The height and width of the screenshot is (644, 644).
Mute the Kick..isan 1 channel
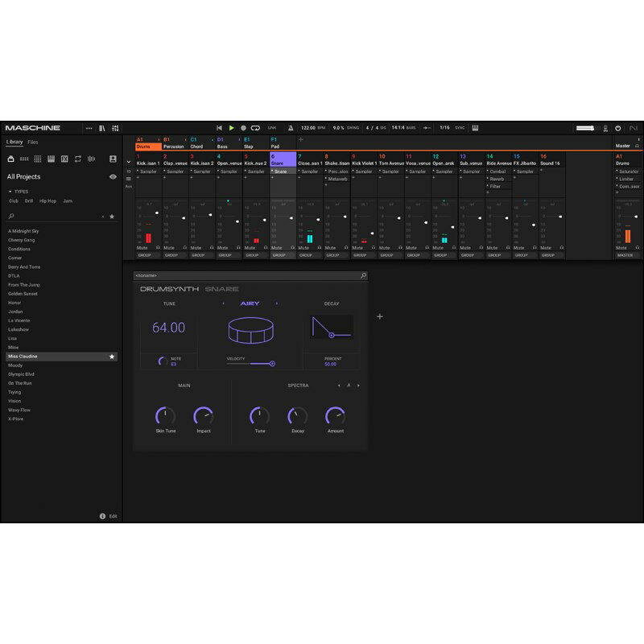point(142,247)
